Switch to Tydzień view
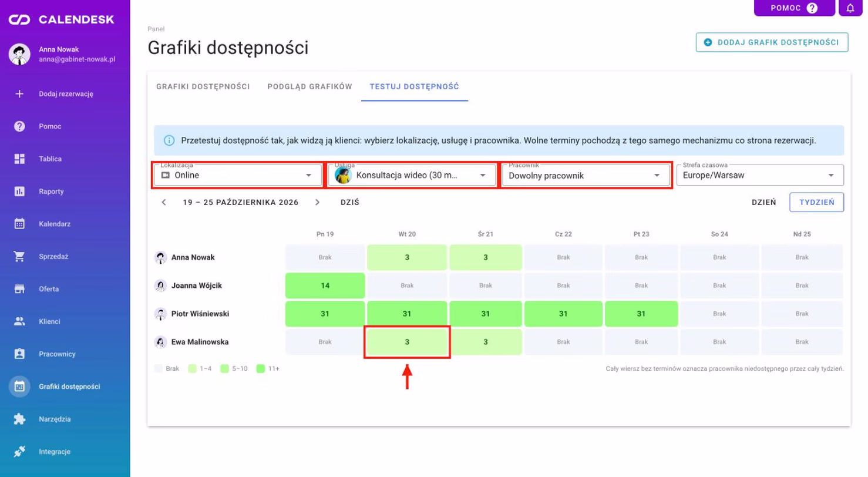This screenshot has height=477, width=868. (x=817, y=202)
